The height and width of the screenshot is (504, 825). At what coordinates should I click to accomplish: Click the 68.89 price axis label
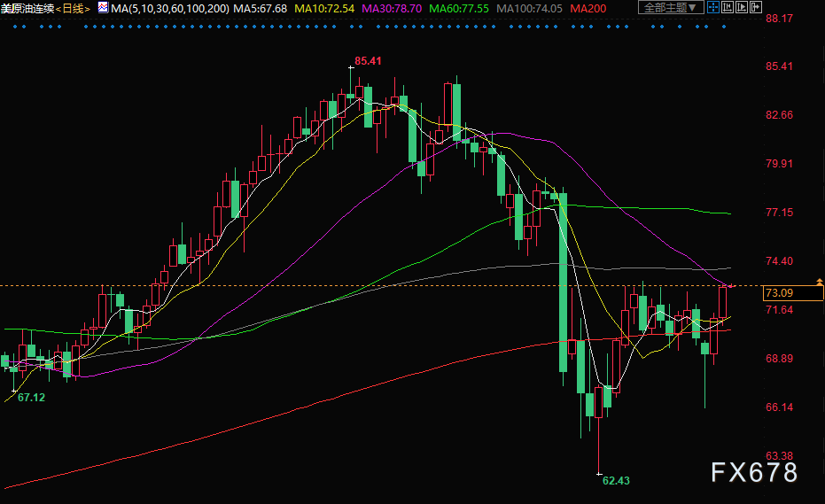coord(779,358)
